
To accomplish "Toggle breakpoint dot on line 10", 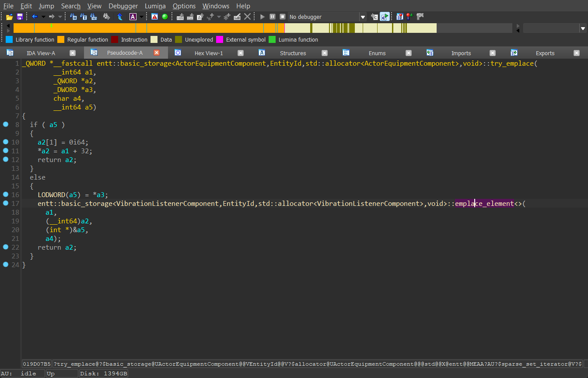I will click(x=6, y=142).
